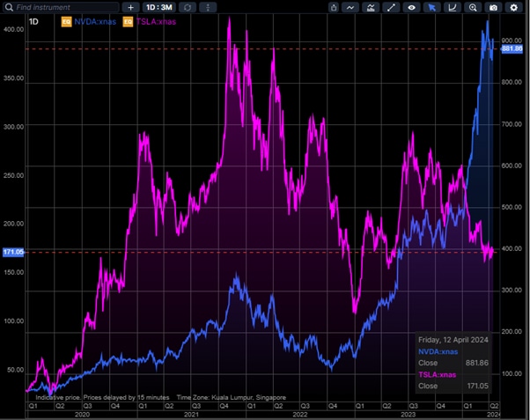Toggle the eye visibility icon
The height and width of the screenshot is (420, 530).
coord(411,7)
